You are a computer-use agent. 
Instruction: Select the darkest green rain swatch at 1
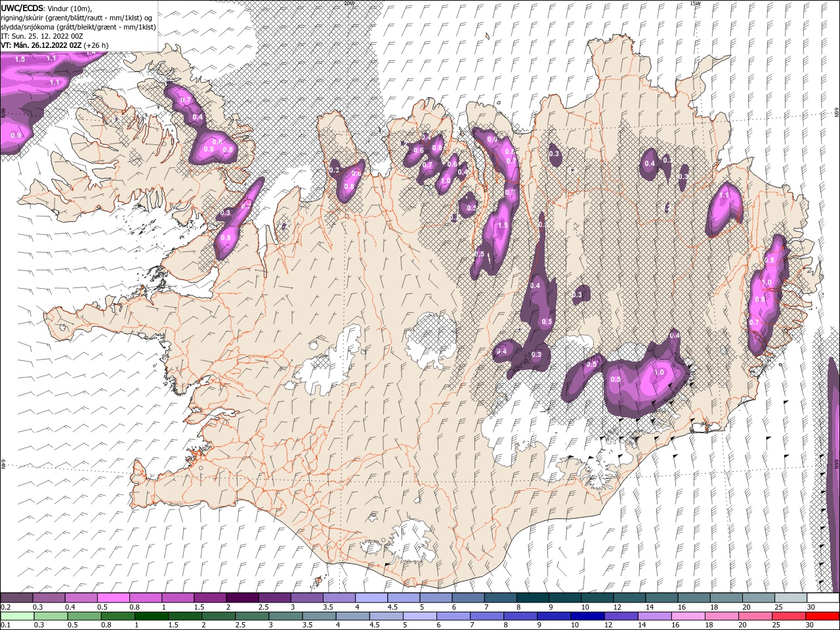point(152,616)
